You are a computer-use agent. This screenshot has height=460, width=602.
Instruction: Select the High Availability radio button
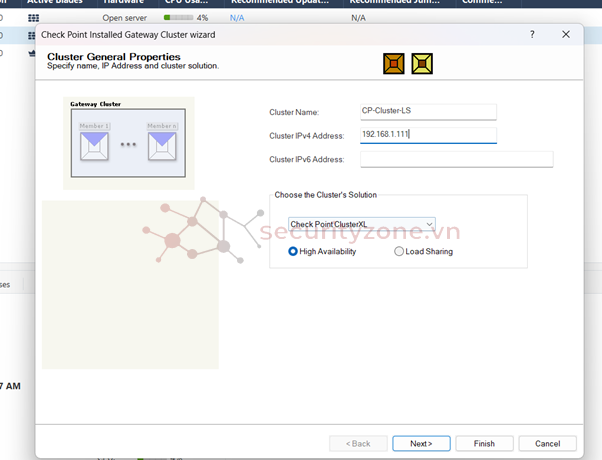point(293,251)
